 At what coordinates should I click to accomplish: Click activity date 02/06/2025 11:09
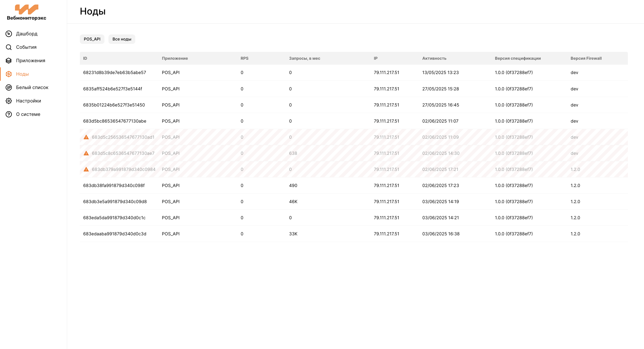pos(441,137)
